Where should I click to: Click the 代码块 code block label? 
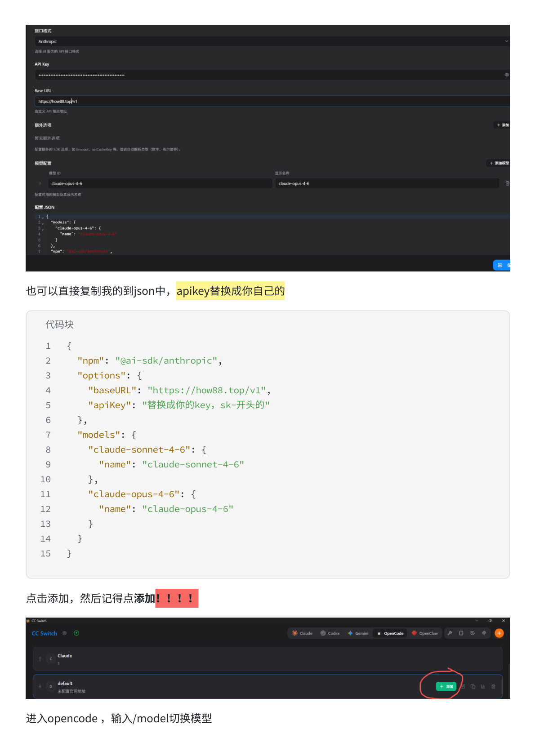59,325
